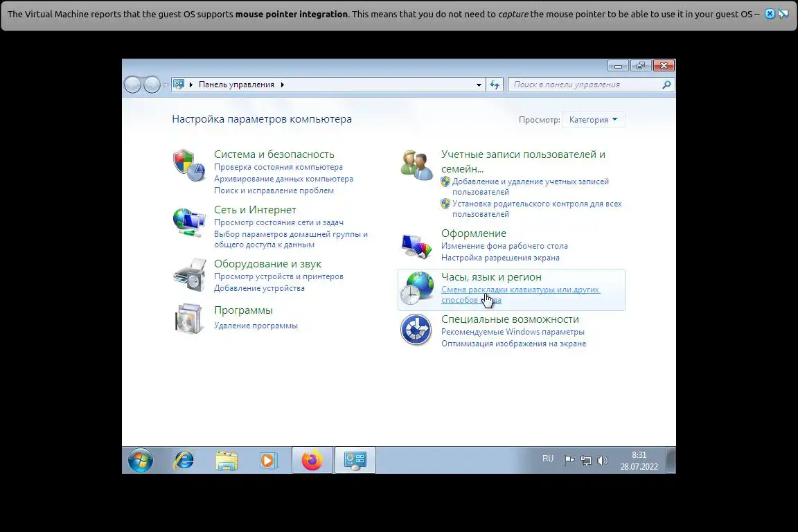
Task: Open the Windows Start orb
Action: (141, 461)
